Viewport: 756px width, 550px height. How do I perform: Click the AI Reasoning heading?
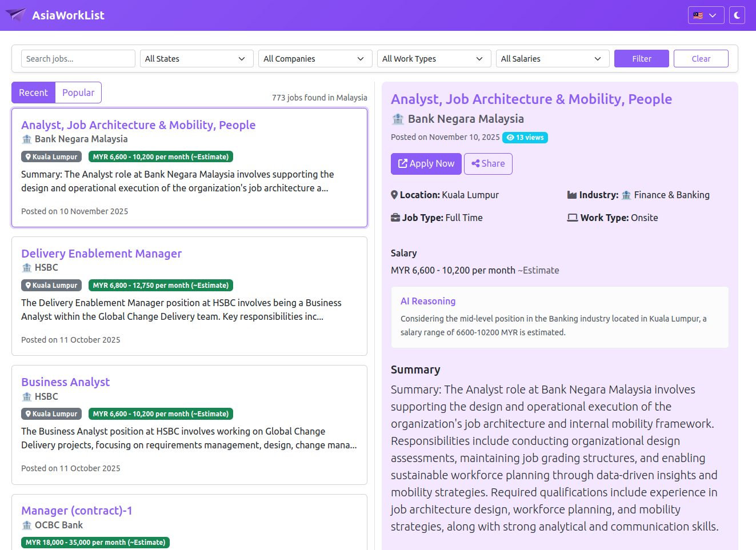click(x=428, y=301)
